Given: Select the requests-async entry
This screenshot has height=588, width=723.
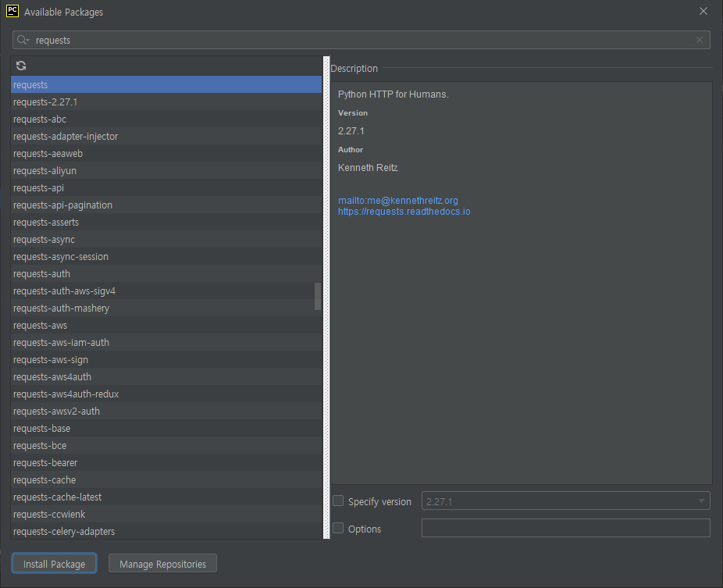Looking at the screenshot, I should coord(166,240).
